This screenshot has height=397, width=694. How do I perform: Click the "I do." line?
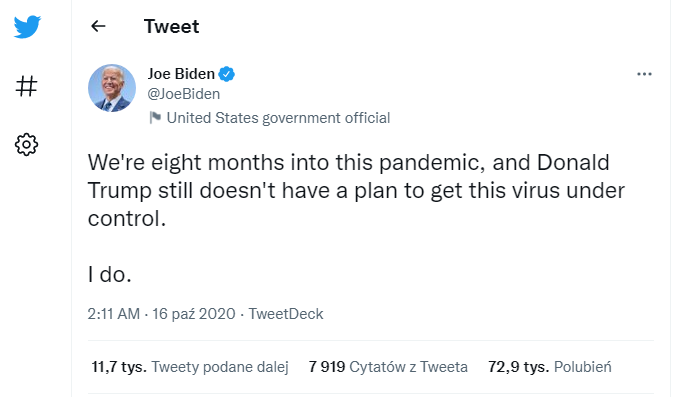coord(109,274)
